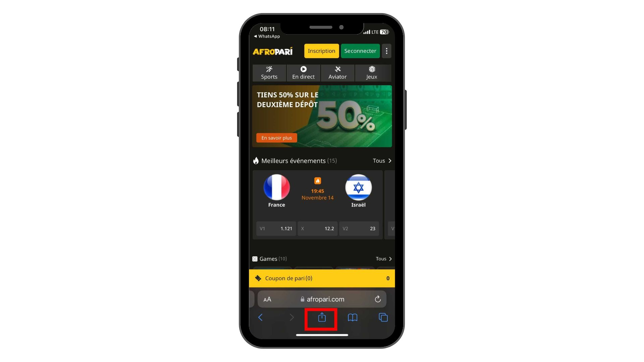Expand the Meilleurs événements Tous section
The height and width of the screenshot is (362, 644).
382,161
